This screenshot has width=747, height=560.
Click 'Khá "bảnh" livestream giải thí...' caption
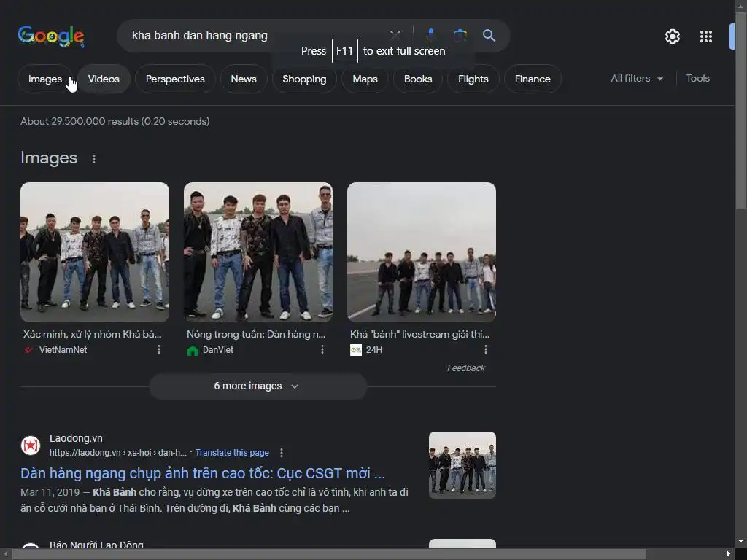tap(419, 334)
